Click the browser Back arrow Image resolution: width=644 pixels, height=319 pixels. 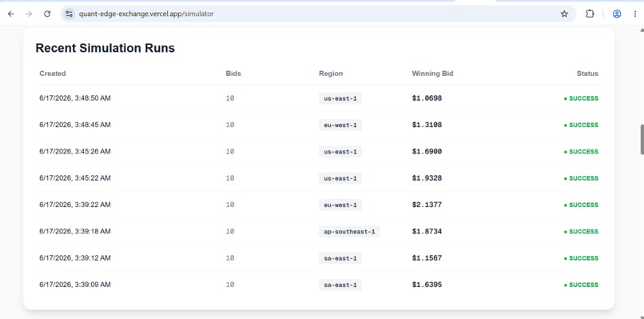11,14
